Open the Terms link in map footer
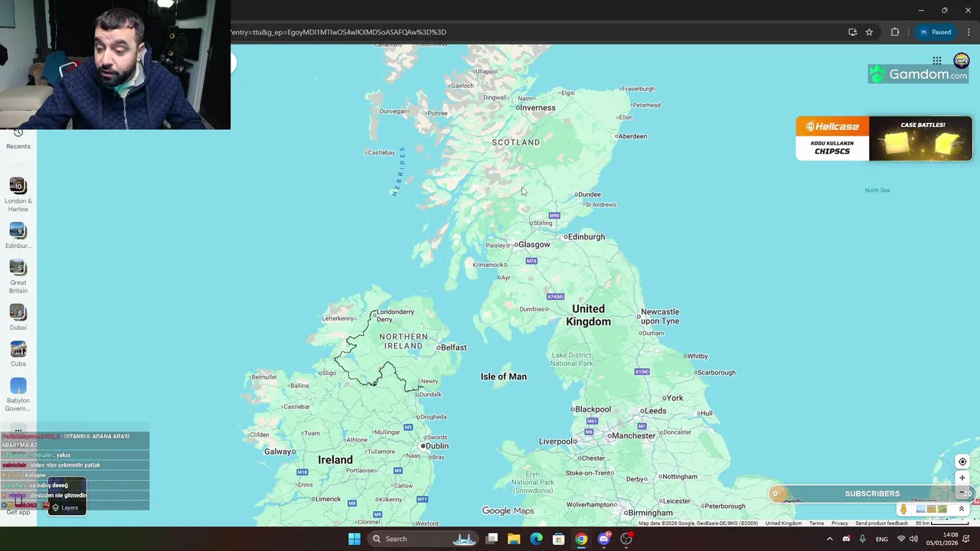 click(816, 523)
